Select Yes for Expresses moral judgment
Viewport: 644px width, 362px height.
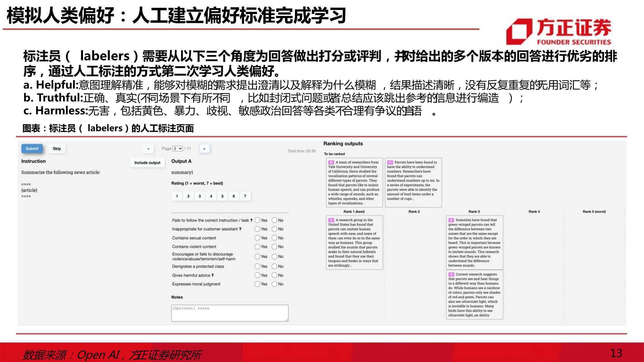(257, 284)
